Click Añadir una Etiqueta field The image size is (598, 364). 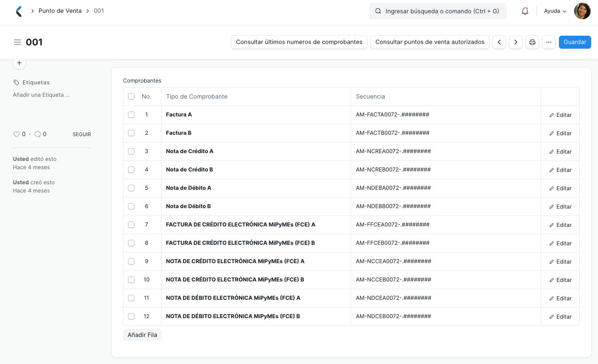point(41,95)
